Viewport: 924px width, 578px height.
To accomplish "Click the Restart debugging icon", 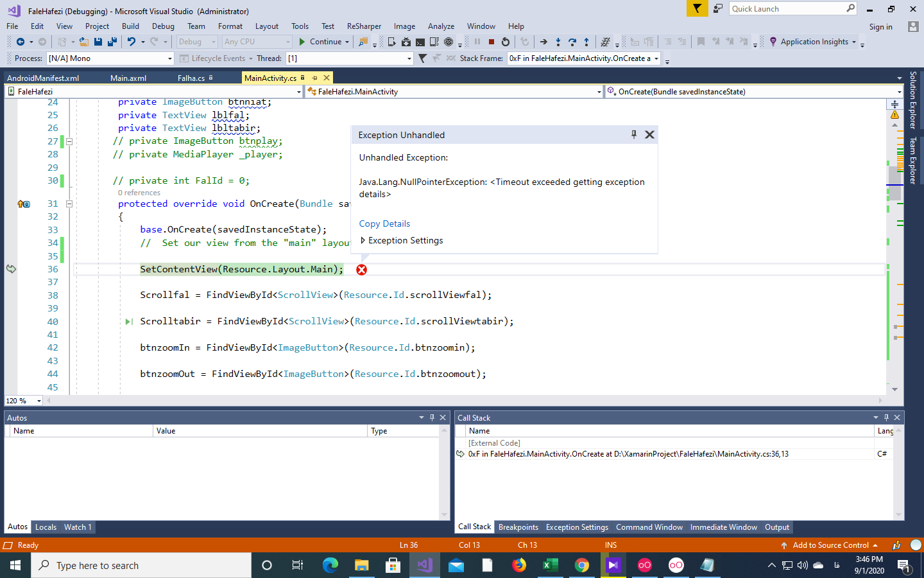I will [506, 42].
